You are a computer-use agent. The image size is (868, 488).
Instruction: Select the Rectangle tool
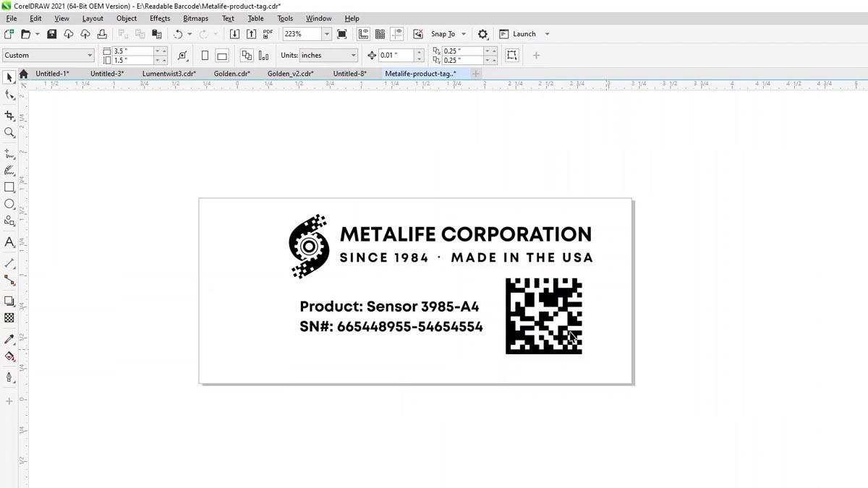click(9, 187)
